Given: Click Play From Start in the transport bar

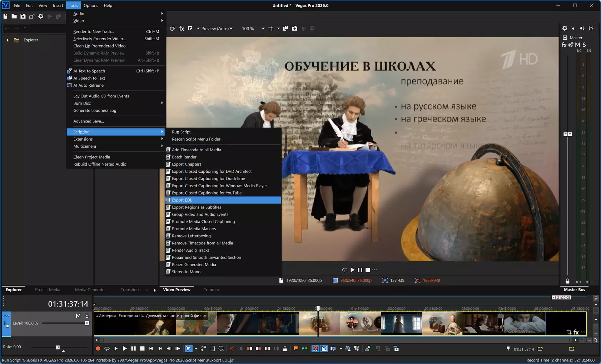Looking at the screenshot, I should pyautogui.click(x=116, y=349).
